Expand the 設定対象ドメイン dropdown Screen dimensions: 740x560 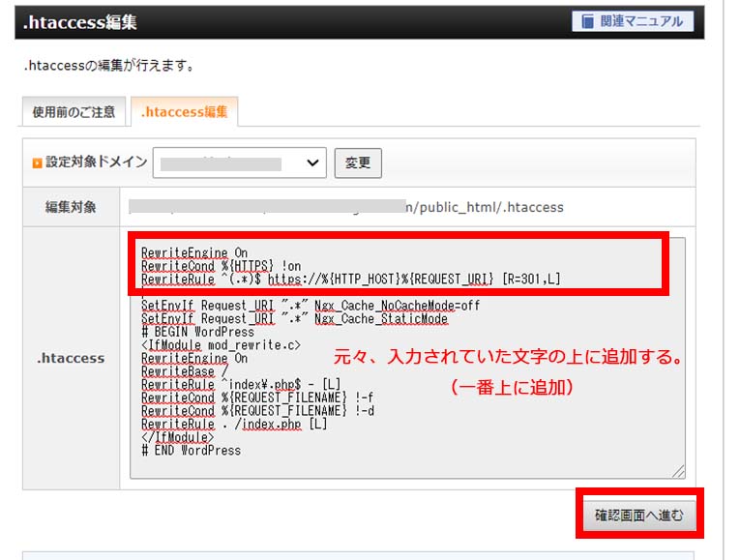coord(240,162)
